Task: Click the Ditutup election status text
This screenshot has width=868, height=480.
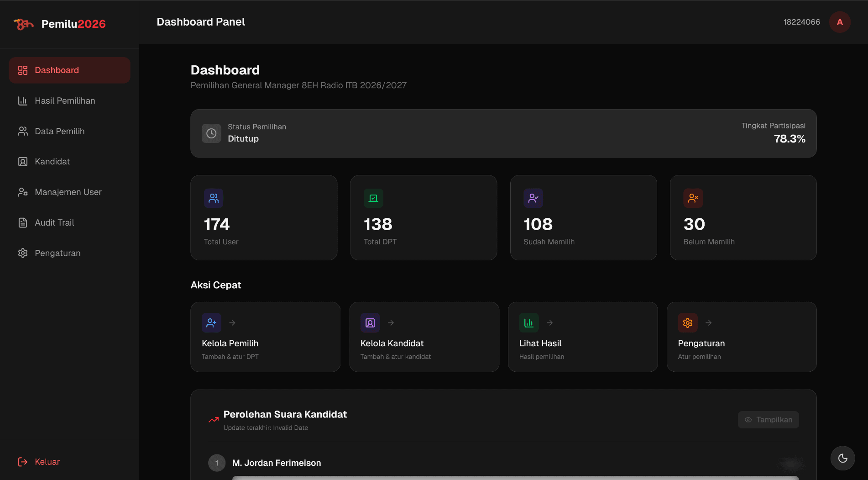Action: click(x=243, y=139)
